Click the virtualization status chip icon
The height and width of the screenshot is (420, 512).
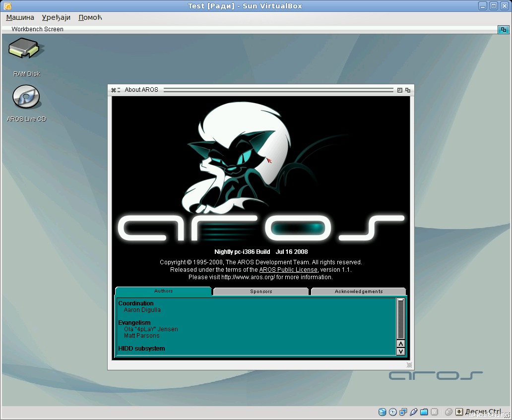point(434,412)
